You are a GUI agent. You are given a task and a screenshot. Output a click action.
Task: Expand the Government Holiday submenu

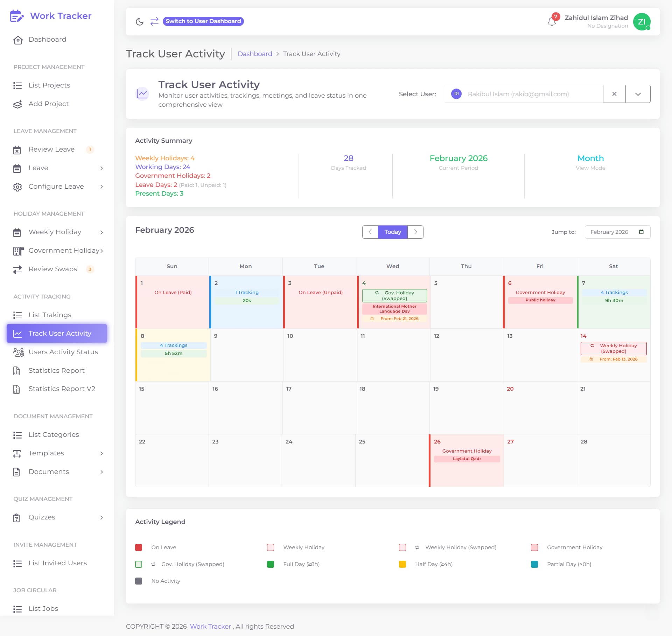pyautogui.click(x=101, y=251)
